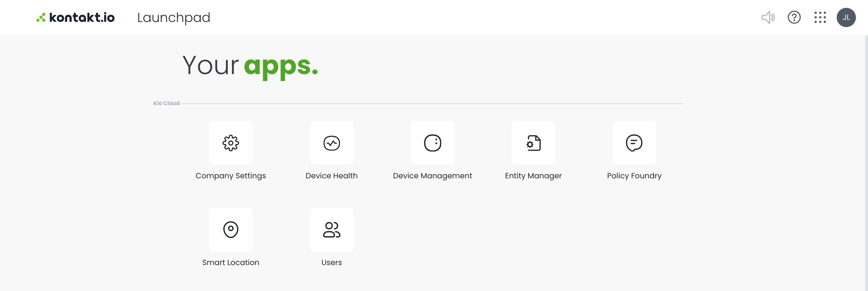
Task: Click the kontakt.io logo
Action: (75, 17)
